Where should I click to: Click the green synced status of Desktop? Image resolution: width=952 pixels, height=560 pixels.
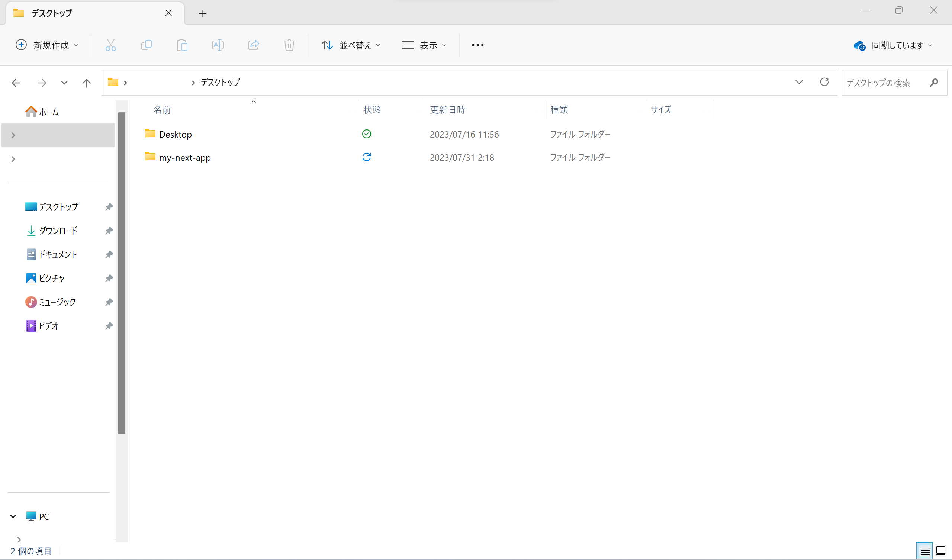pos(366,134)
